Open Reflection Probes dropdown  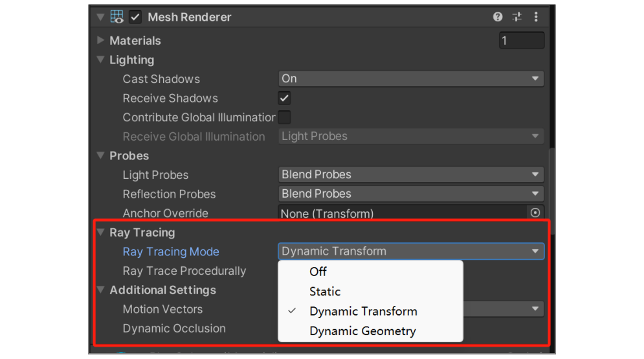tap(411, 194)
